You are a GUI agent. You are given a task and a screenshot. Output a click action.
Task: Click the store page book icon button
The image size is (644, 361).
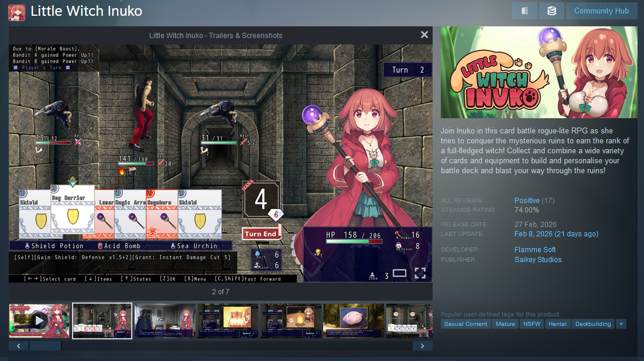tap(525, 11)
